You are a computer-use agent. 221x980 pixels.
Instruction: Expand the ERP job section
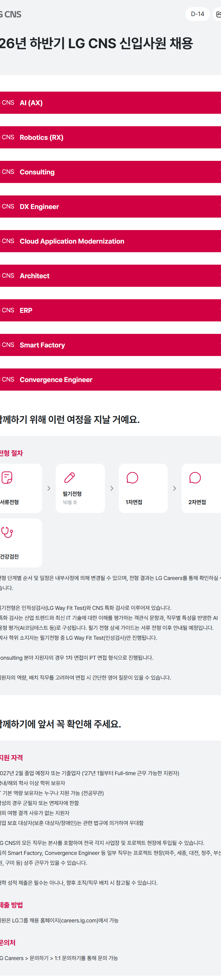tap(110, 310)
